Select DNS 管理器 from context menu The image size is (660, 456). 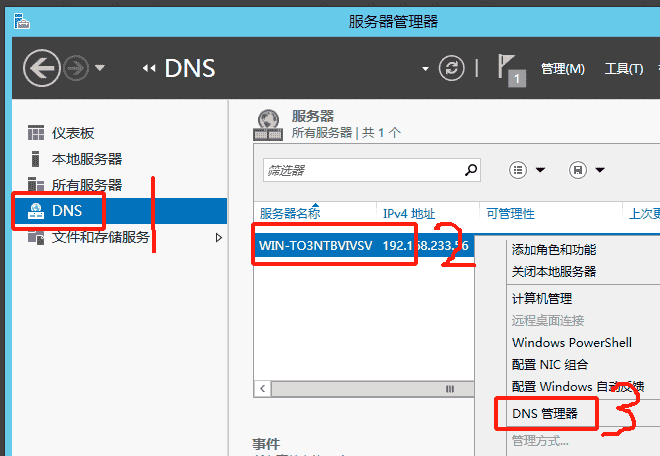(544, 412)
